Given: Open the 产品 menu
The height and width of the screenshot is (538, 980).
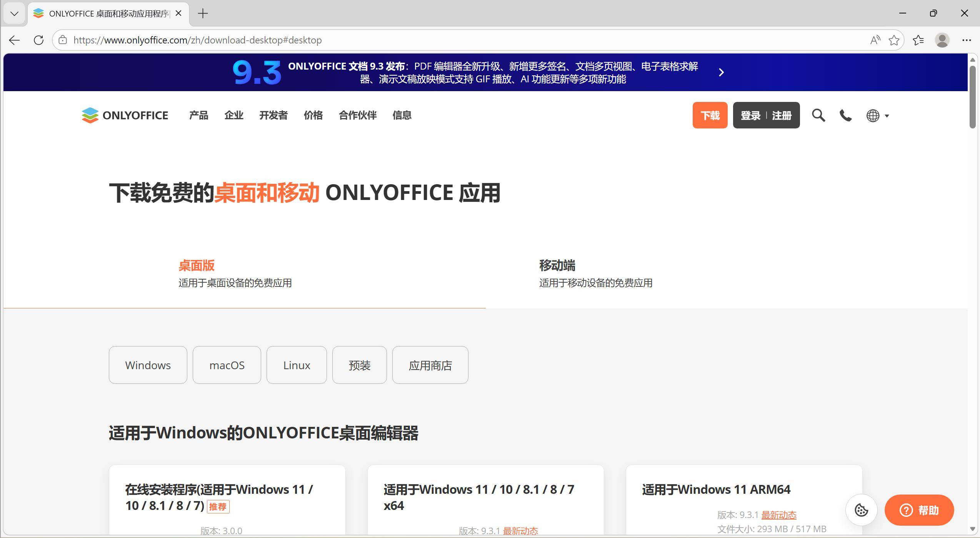Looking at the screenshot, I should pos(198,115).
